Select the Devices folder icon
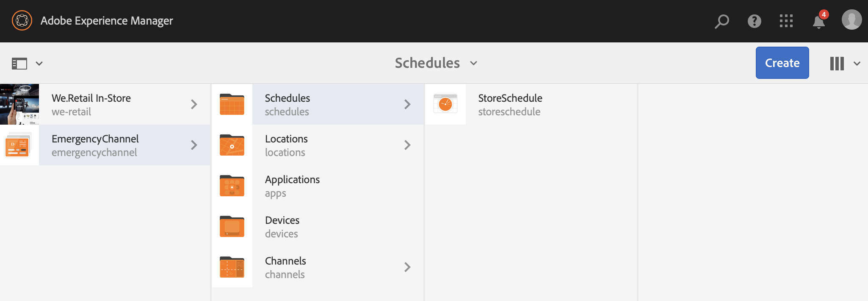 pos(232,226)
